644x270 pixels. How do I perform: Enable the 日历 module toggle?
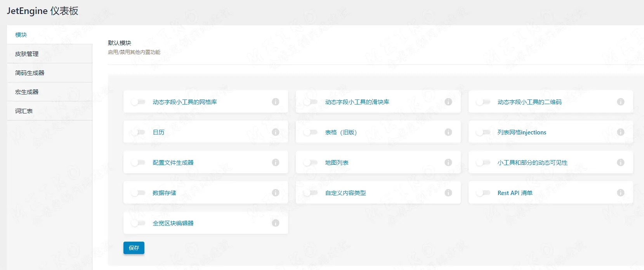(138, 132)
